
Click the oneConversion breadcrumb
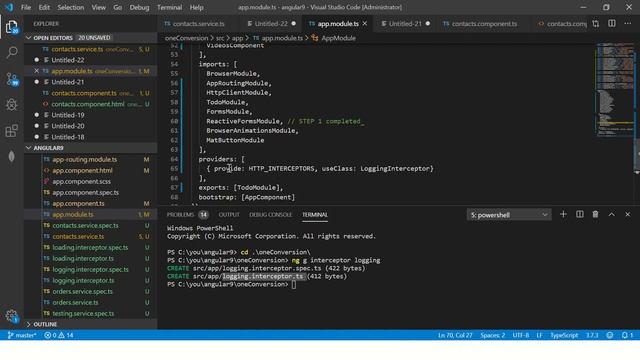[x=187, y=38]
